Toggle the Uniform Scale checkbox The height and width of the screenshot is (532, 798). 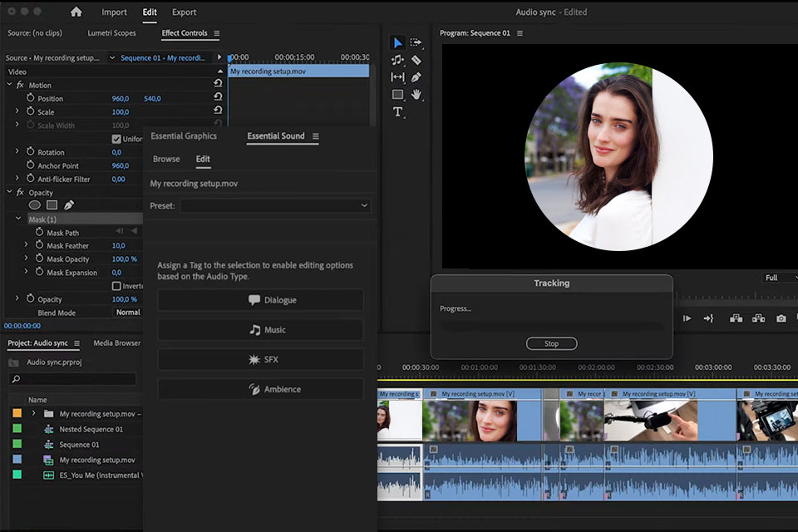click(116, 139)
